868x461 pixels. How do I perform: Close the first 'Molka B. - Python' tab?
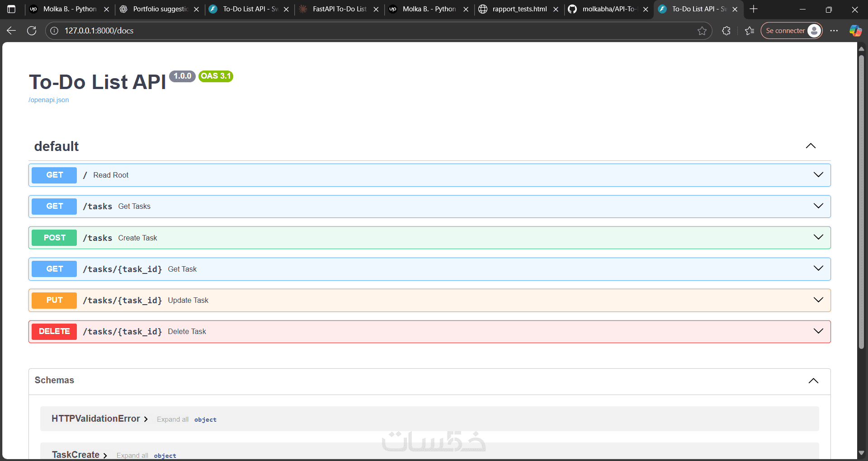click(x=107, y=9)
